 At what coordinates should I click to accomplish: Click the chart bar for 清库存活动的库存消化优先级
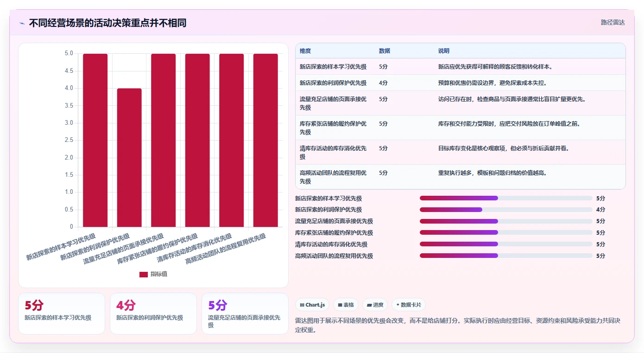coord(232,140)
